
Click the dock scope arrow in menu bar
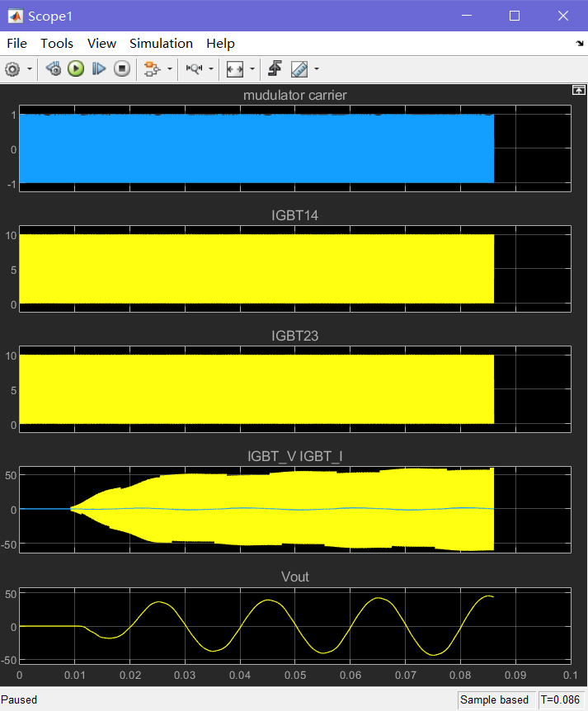(580, 44)
